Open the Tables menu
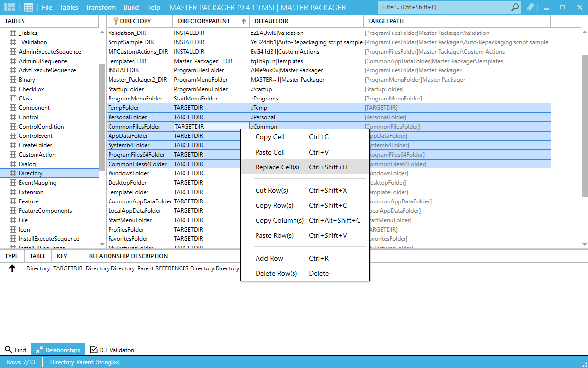The width and height of the screenshot is (588, 368). point(69,7)
